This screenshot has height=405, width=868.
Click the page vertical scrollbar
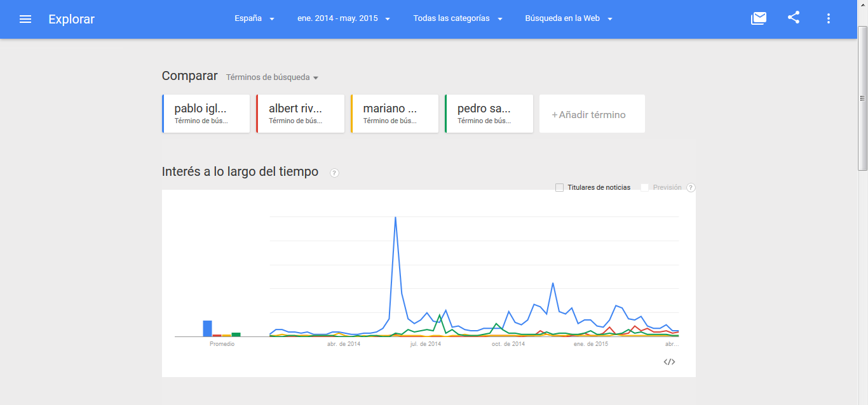862,98
